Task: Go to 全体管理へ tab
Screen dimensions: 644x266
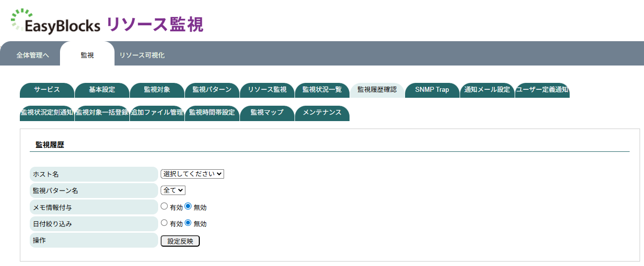Action: coord(33,55)
